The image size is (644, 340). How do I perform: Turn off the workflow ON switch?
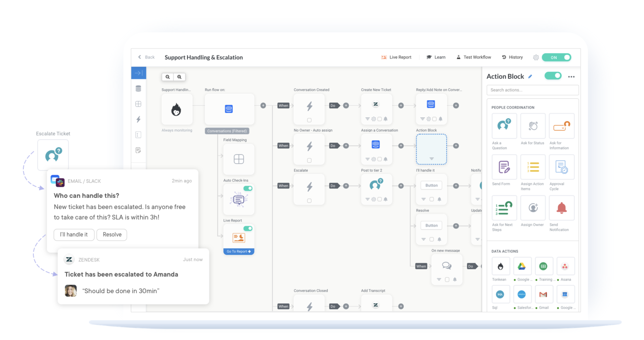pyautogui.click(x=557, y=57)
